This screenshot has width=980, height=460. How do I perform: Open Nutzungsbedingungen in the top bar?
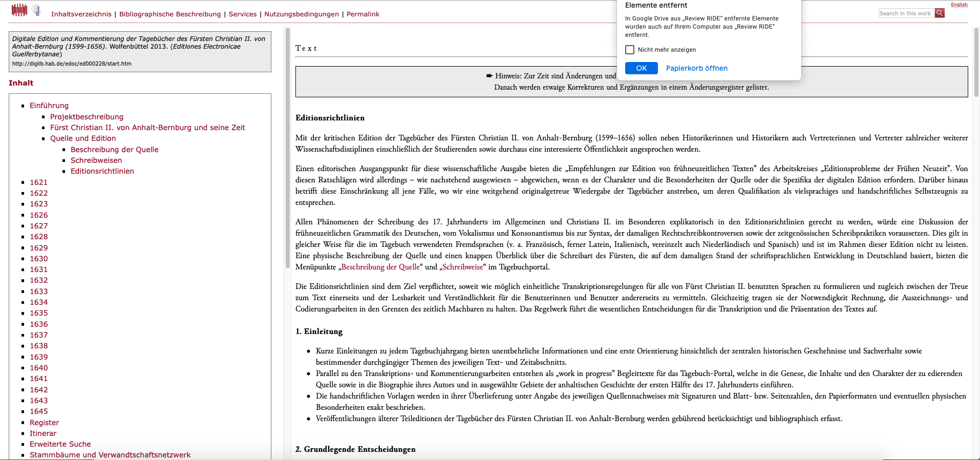302,14
